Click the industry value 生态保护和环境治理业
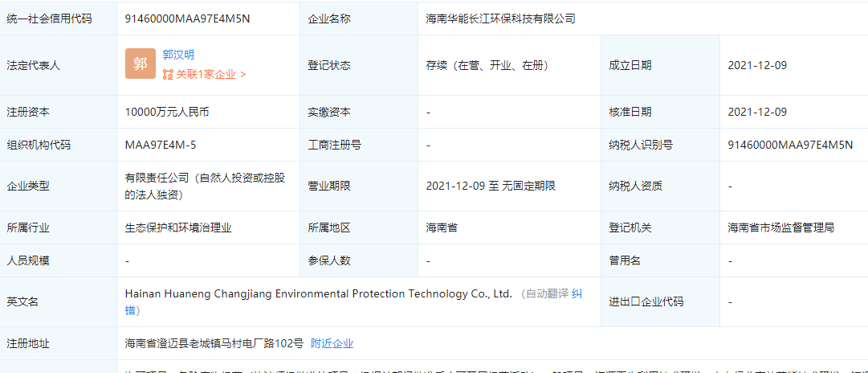 click(x=178, y=228)
